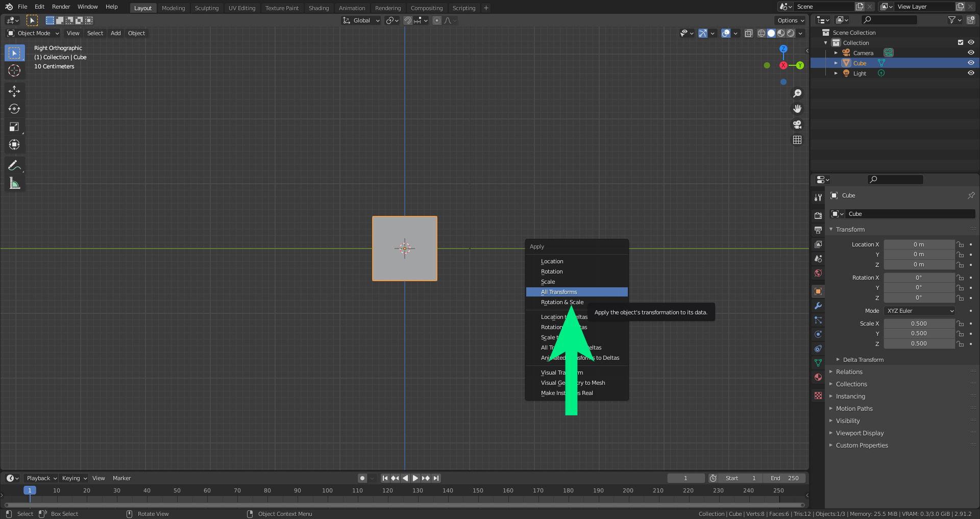980x519 pixels.
Task: Switch to orthographic grid view icon
Action: point(797,140)
